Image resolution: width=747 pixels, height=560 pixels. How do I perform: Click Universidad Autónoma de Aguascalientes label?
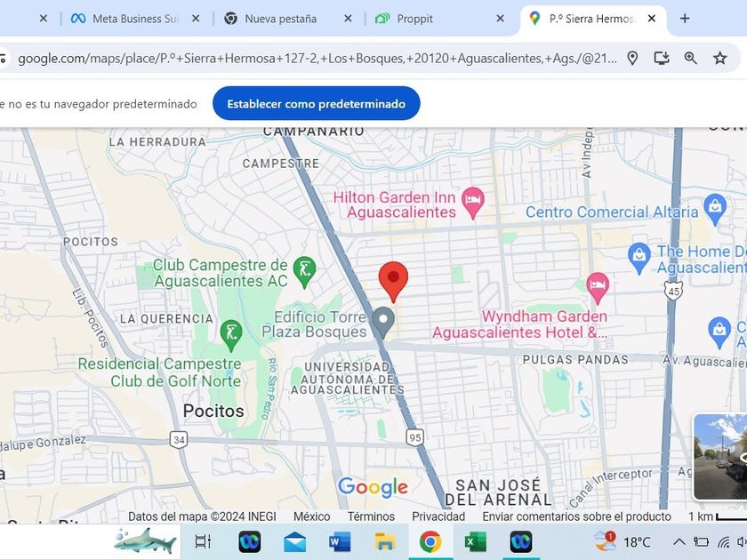pos(348,379)
